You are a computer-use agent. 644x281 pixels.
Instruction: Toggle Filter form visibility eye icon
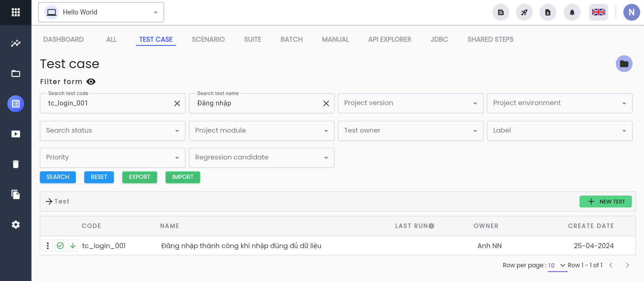click(91, 82)
